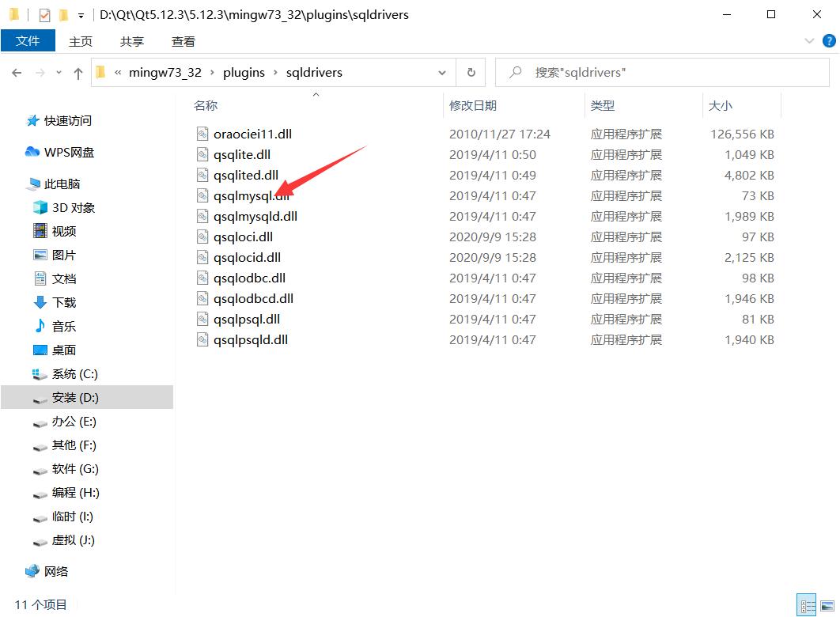Sort files by 大小 column header
Viewport: 840px width, 617px height.
(720, 105)
